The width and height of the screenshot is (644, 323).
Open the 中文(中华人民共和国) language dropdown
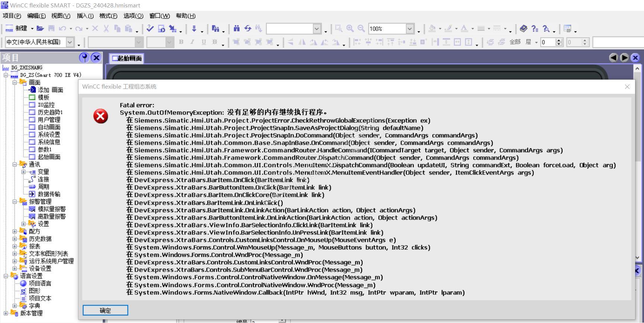click(x=70, y=42)
